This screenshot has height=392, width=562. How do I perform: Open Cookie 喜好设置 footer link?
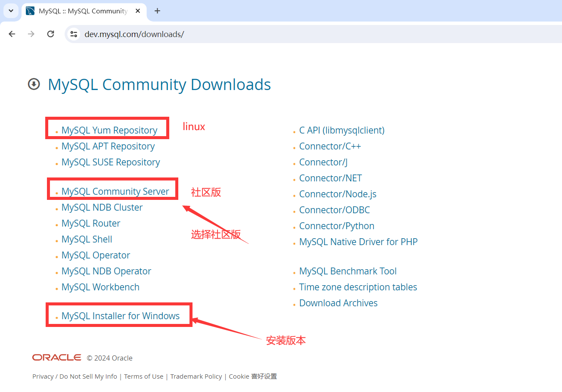(253, 376)
